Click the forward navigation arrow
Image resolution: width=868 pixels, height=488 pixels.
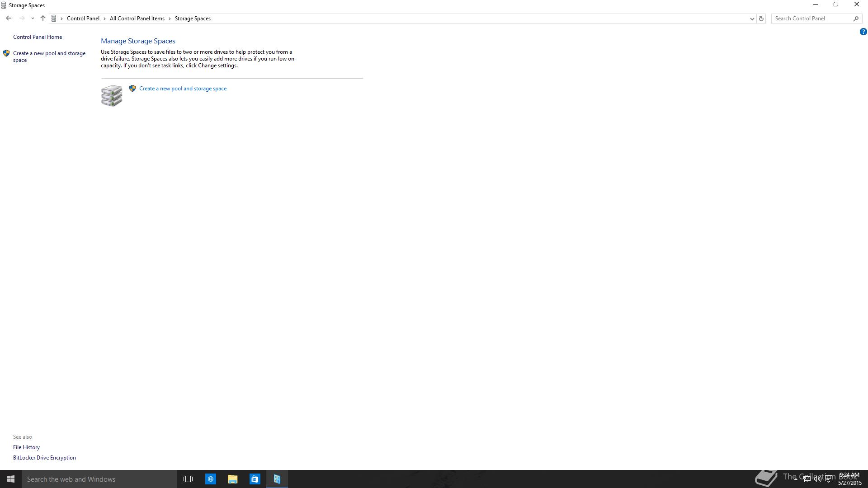coord(22,19)
